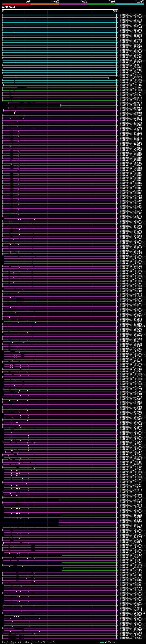Select hit label UniRef100_A5JPM0
Viewport: 146px width, 644px height.
[x=131, y=161]
